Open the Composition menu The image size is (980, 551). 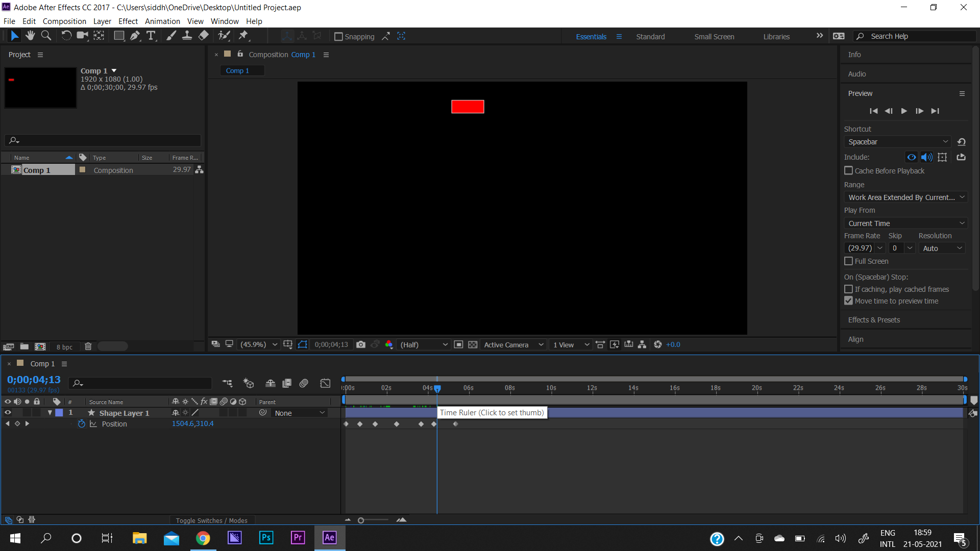[x=64, y=21]
